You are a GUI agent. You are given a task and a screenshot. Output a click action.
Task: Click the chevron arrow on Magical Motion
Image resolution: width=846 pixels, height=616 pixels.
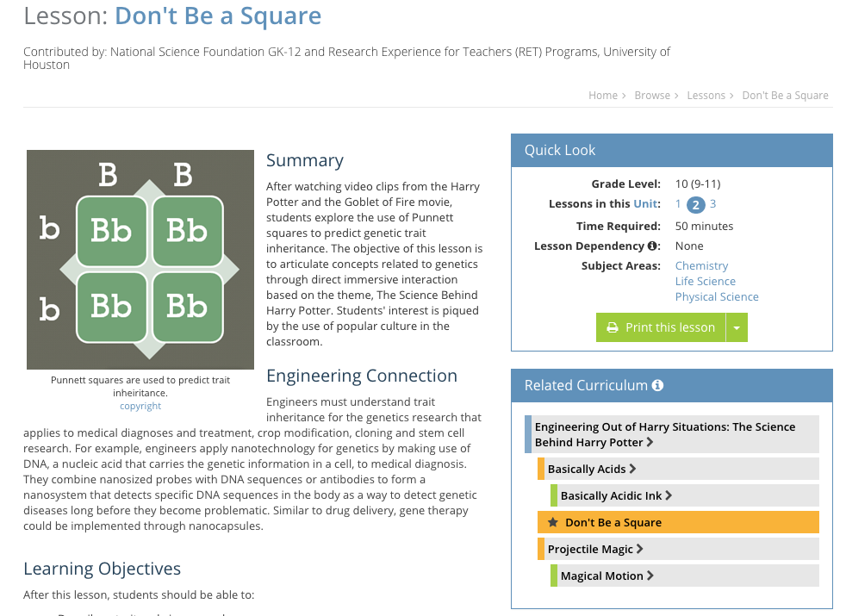pos(650,576)
